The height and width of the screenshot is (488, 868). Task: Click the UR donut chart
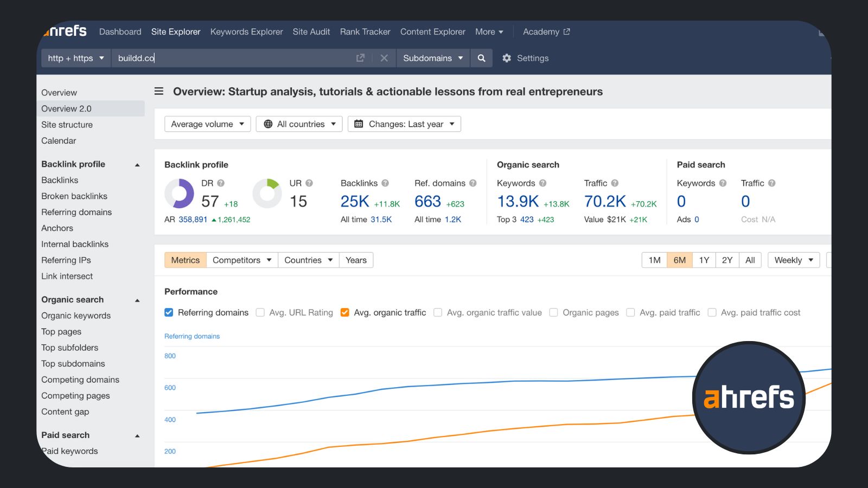click(267, 194)
